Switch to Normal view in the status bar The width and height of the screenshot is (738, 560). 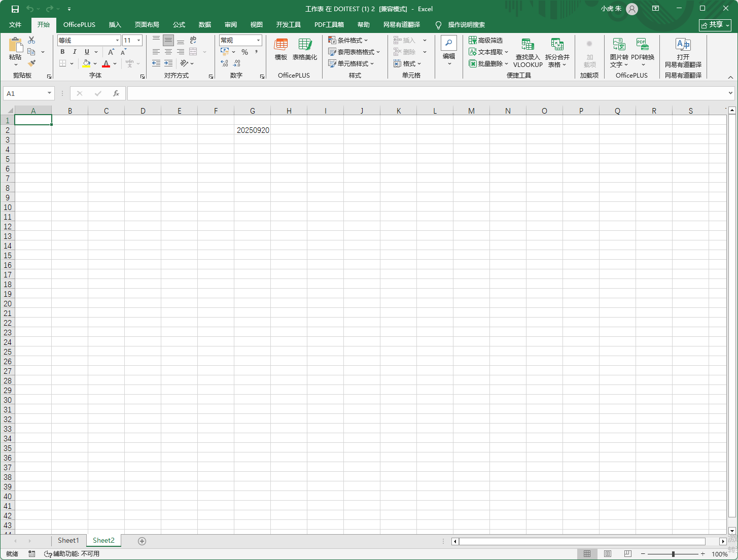pos(587,554)
